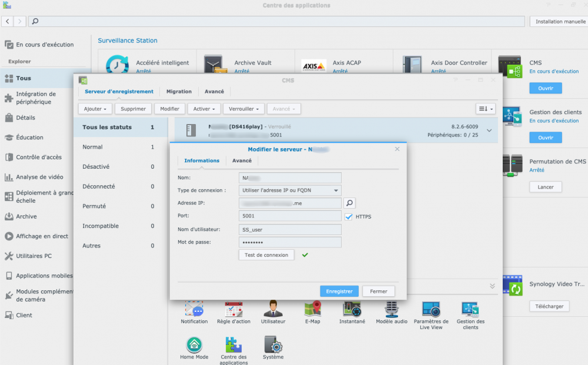Open the Système gear icon
Image resolution: width=588 pixels, height=365 pixels.
(x=273, y=344)
